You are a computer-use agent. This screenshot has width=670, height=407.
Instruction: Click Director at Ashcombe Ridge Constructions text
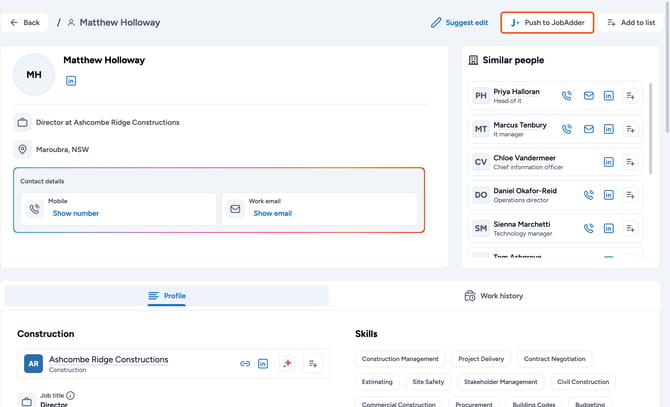tap(108, 122)
